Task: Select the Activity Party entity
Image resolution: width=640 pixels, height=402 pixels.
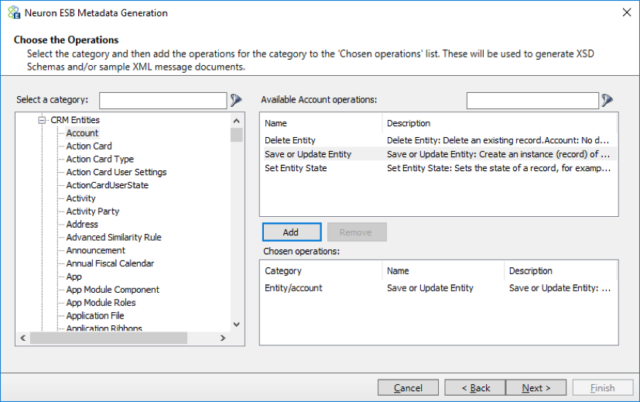Action: pos(93,211)
